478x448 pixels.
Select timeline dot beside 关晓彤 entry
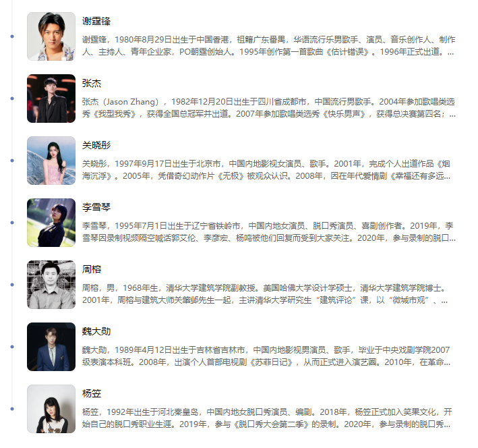[12, 161]
